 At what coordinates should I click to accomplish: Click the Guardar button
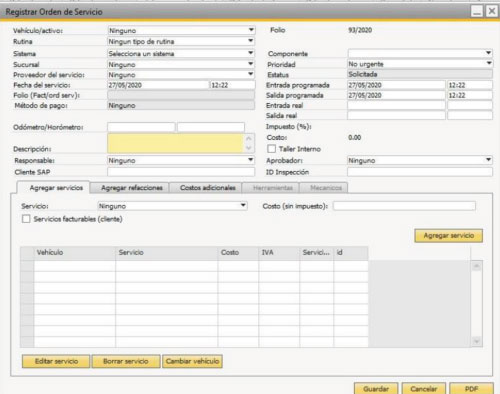(376, 389)
